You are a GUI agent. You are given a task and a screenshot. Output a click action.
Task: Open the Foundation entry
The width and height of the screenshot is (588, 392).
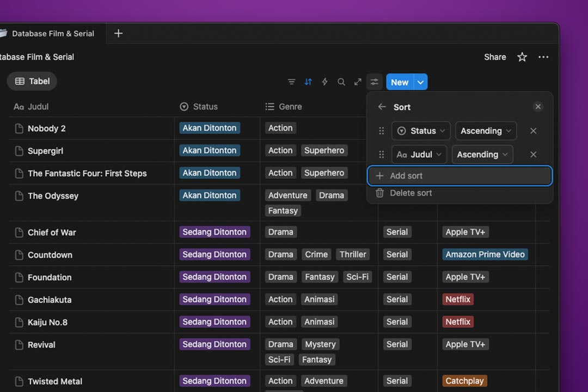[50, 278]
